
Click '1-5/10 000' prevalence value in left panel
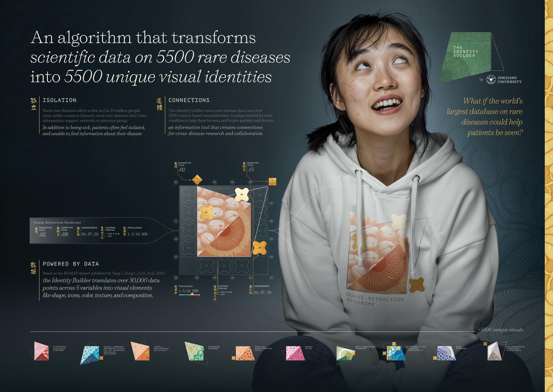click(138, 234)
